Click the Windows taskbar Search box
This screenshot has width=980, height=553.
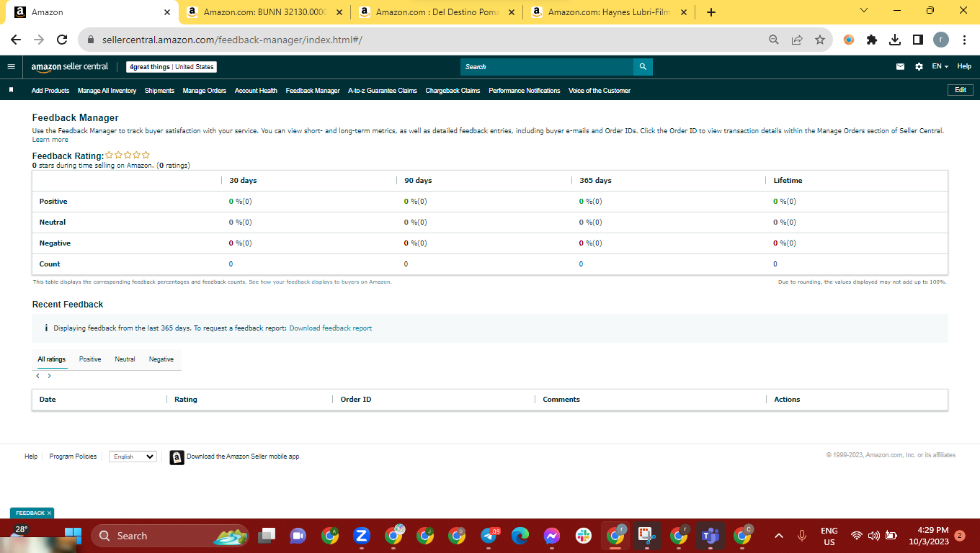(170, 536)
